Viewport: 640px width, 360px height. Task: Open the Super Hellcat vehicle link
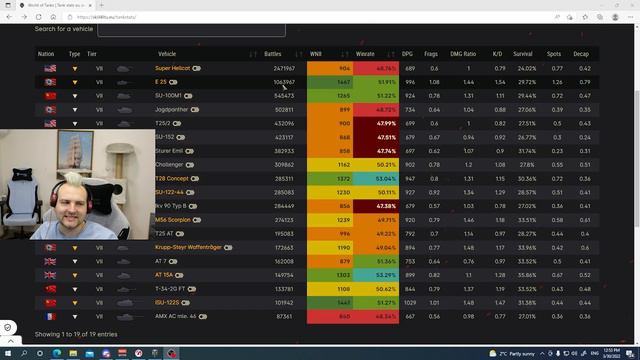coord(172,68)
